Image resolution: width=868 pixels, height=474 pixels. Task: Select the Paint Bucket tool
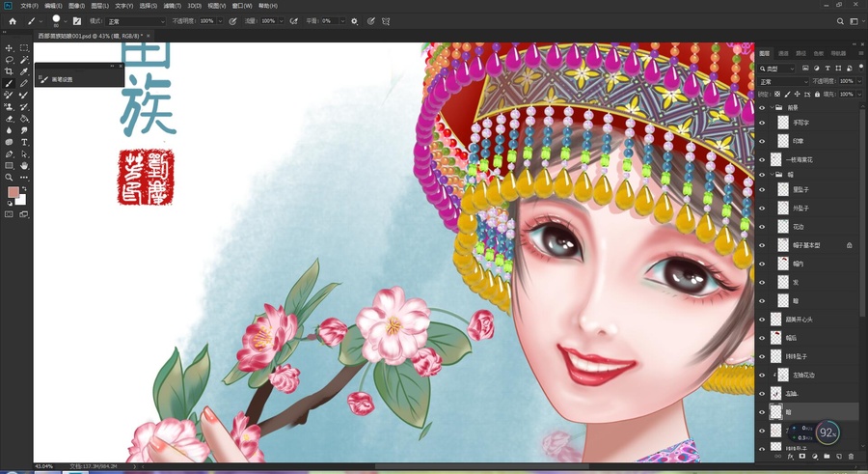pyautogui.click(x=24, y=119)
